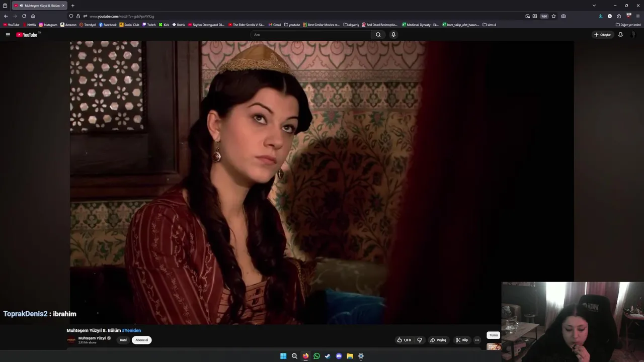The height and width of the screenshot is (362, 644).
Task: Click the Katıl join button
Action: point(123,340)
